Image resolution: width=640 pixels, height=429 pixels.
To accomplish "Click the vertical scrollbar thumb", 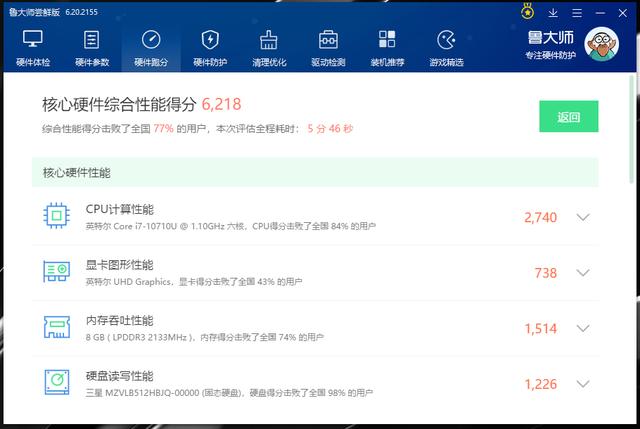I will [x=632, y=129].
